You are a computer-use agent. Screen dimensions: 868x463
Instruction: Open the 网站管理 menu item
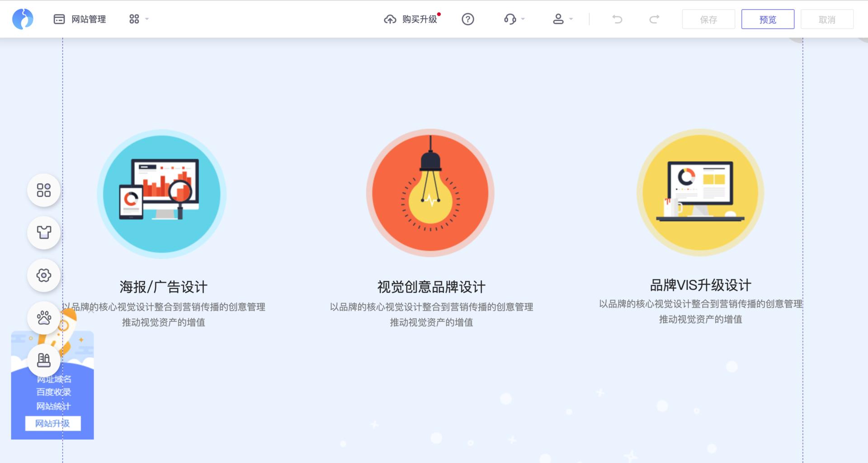80,19
